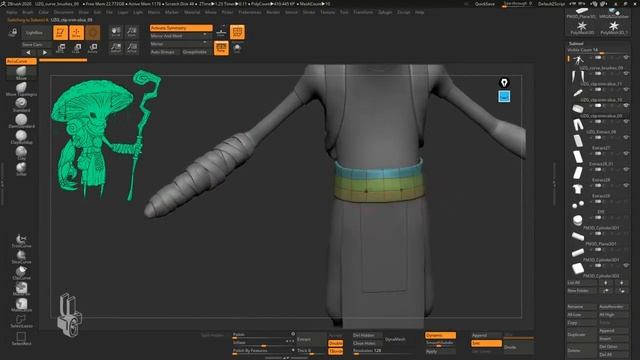Open the Material menu
Viewport: 640px width, 360px height.
pos(192,12)
